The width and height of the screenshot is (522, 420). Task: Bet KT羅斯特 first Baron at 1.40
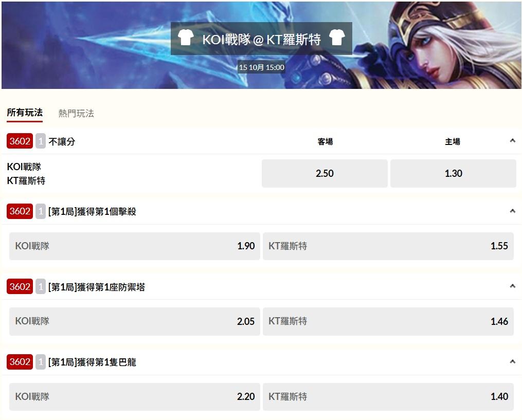[x=388, y=396]
